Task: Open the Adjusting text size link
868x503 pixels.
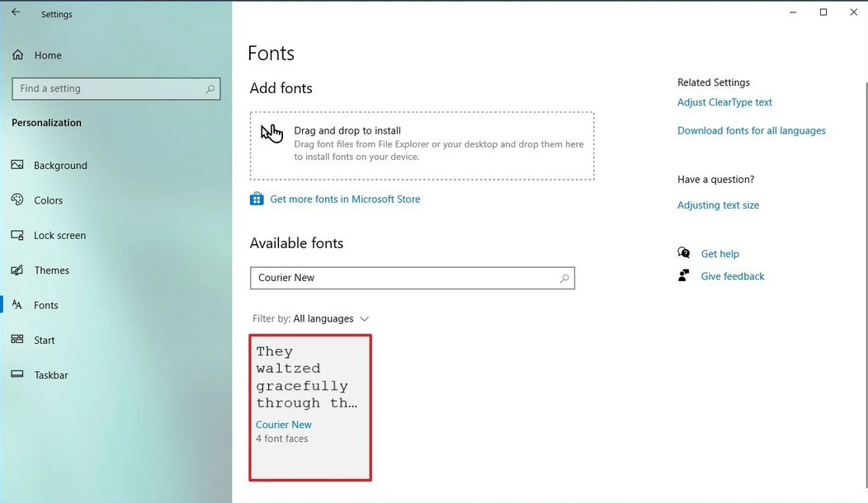Action: [718, 204]
